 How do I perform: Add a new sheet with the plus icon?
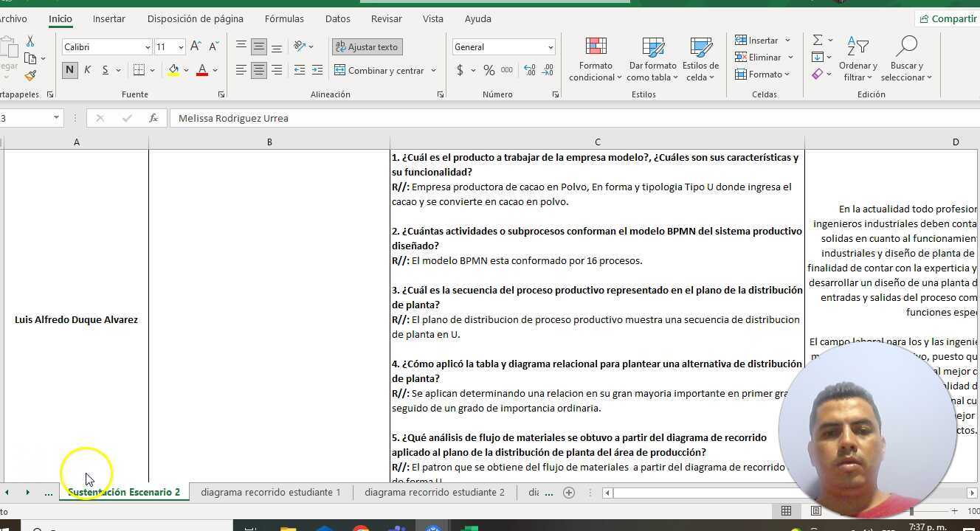569,492
